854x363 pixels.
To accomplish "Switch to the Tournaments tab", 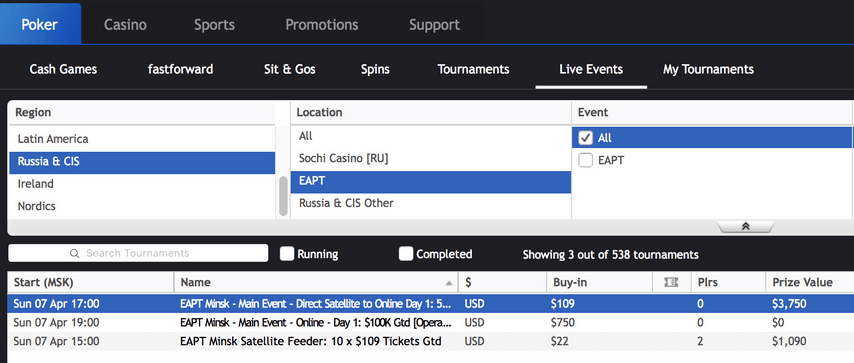I will coord(473,69).
